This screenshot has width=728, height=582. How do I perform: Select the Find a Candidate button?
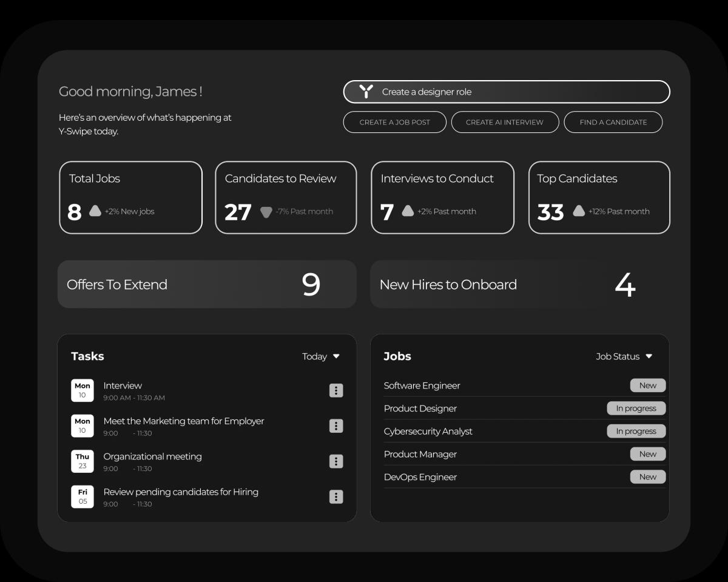(613, 122)
